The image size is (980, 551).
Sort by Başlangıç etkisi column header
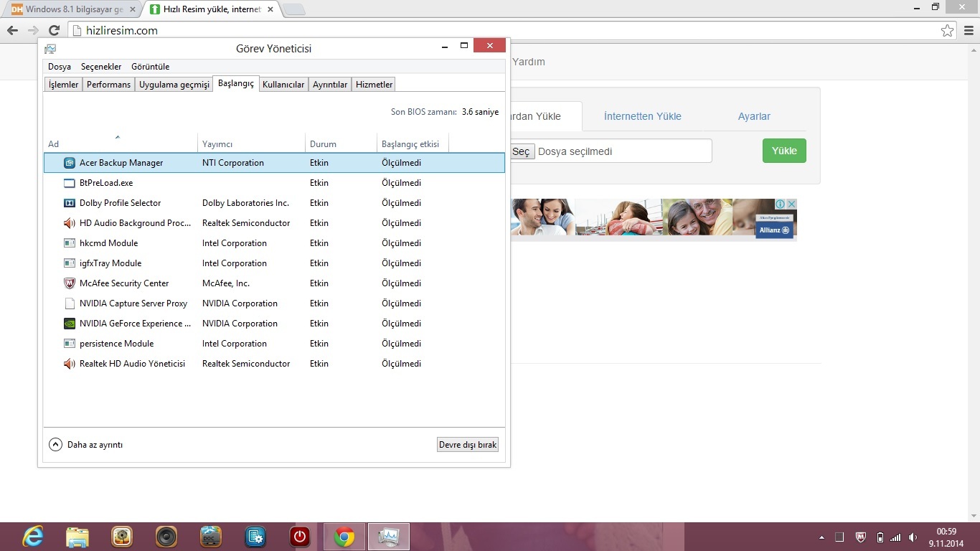point(413,143)
